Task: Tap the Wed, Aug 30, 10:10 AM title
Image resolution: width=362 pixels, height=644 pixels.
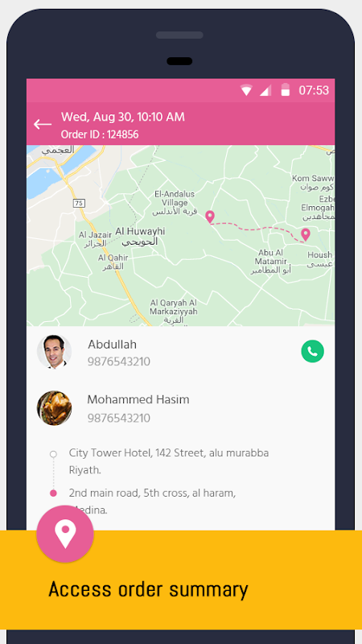Action: click(x=123, y=117)
